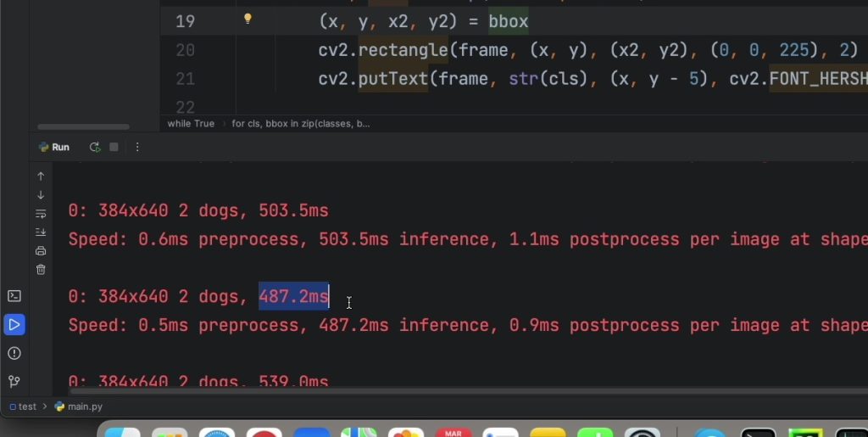Image resolution: width=868 pixels, height=437 pixels.
Task: Click line number 20 in gutter
Action: point(185,50)
